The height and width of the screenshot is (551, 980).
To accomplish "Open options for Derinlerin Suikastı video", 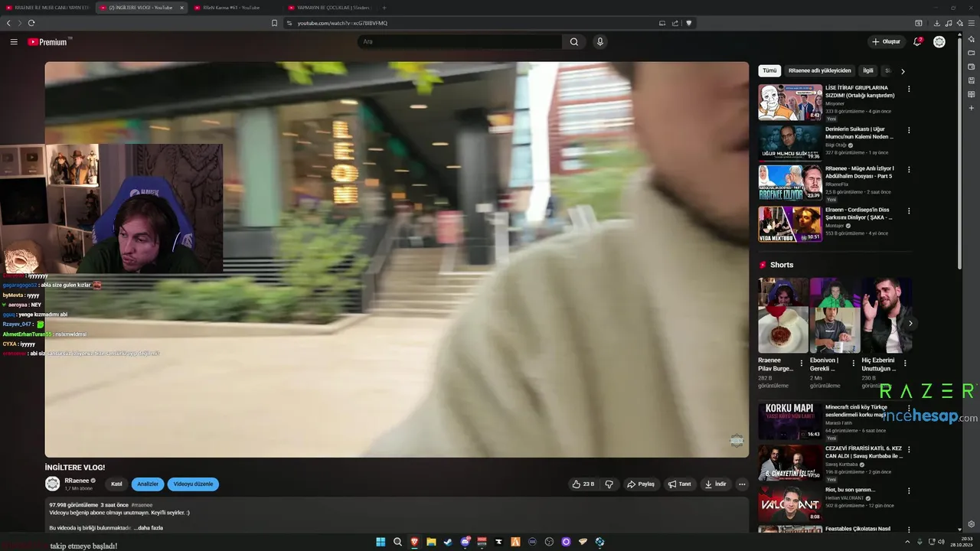I will coord(909,130).
